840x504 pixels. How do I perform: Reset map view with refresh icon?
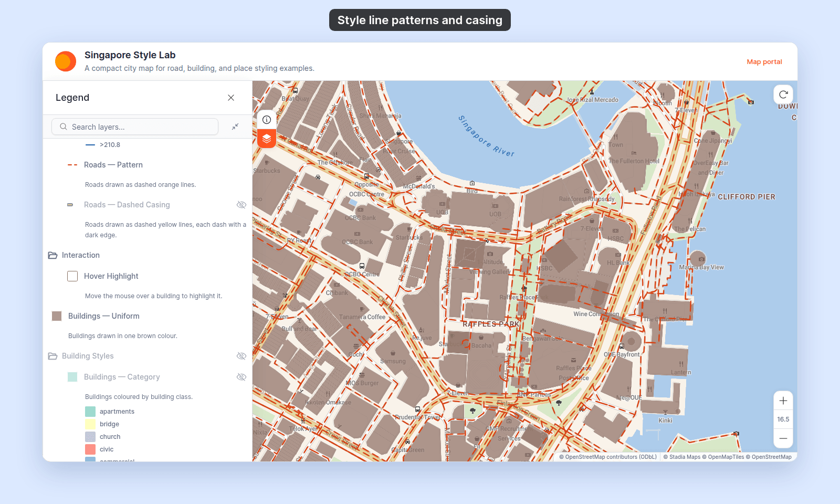tap(783, 94)
